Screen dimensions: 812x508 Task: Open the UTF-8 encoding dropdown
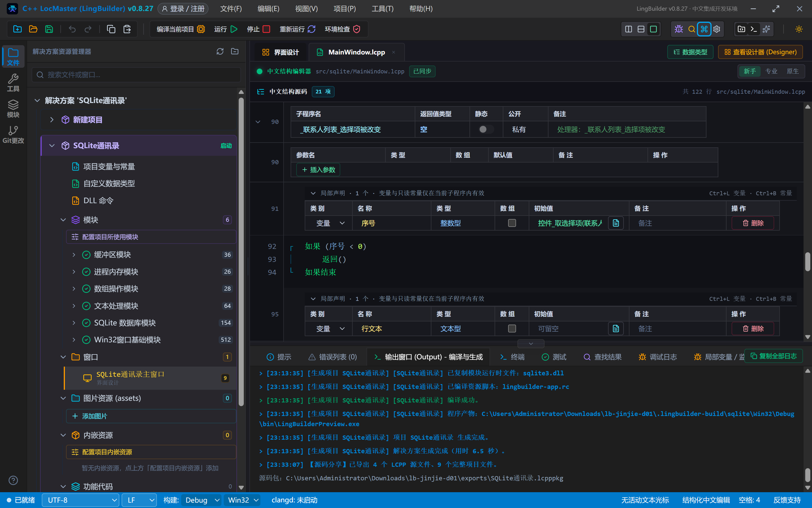(81, 500)
